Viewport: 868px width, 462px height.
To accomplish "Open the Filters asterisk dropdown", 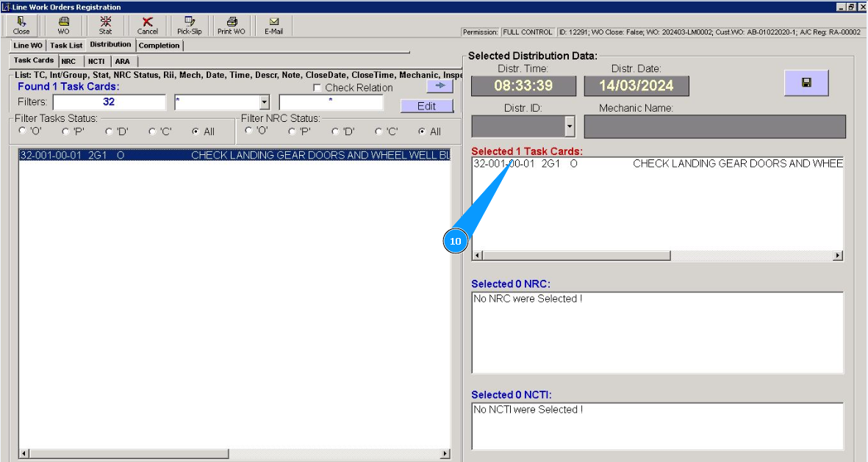I will click(265, 102).
